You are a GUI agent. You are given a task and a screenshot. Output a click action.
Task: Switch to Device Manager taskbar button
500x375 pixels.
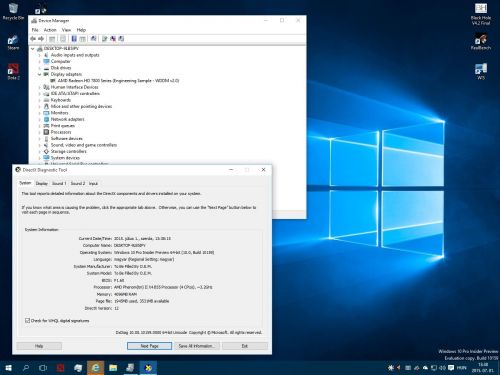pyautogui.click(x=130, y=368)
